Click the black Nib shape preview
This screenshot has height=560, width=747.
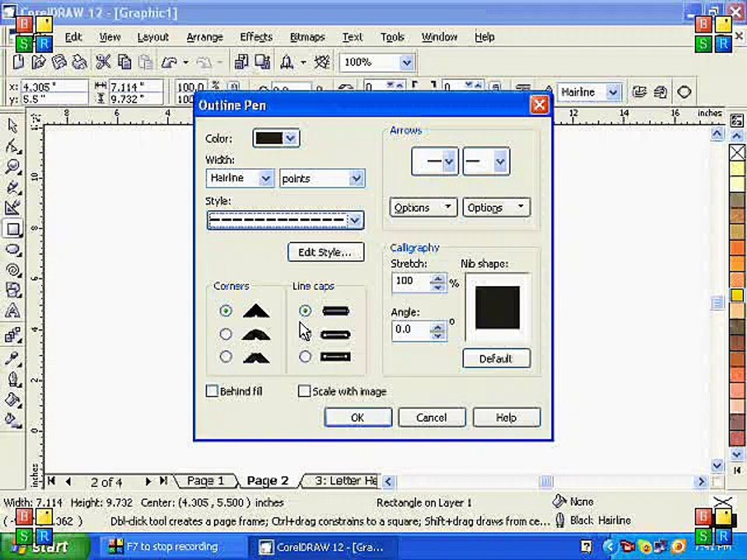coord(497,308)
